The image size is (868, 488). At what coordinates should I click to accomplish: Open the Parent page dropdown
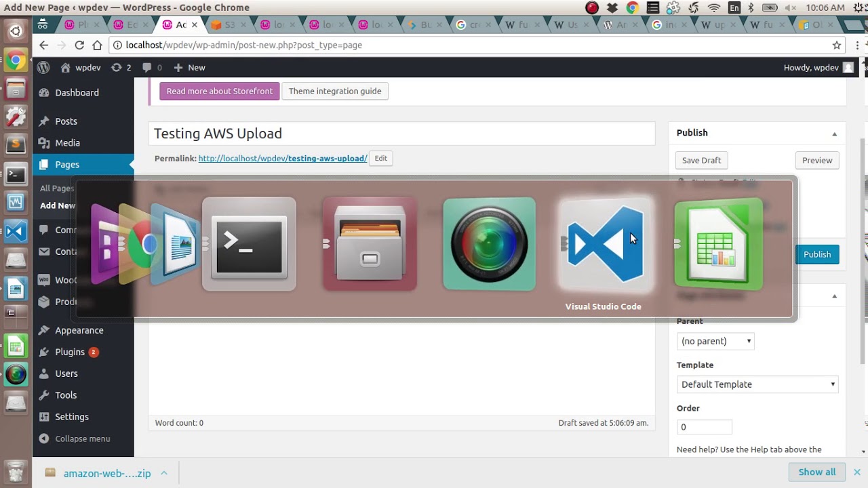[715, 341]
